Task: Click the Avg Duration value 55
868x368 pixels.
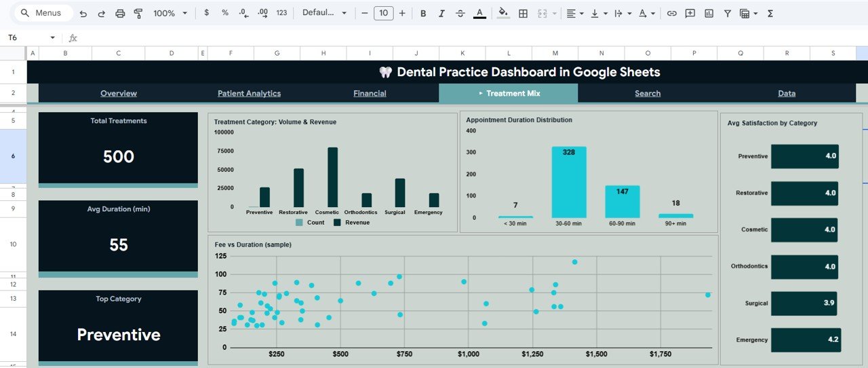Action: tap(119, 245)
